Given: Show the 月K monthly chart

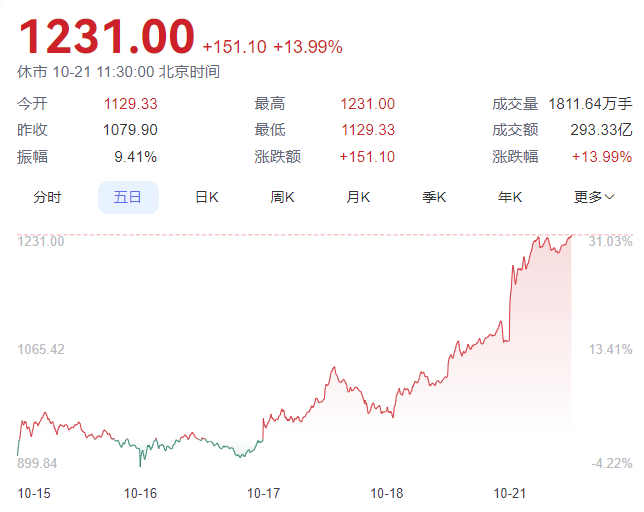Looking at the screenshot, I should click(x=358, y=197).
